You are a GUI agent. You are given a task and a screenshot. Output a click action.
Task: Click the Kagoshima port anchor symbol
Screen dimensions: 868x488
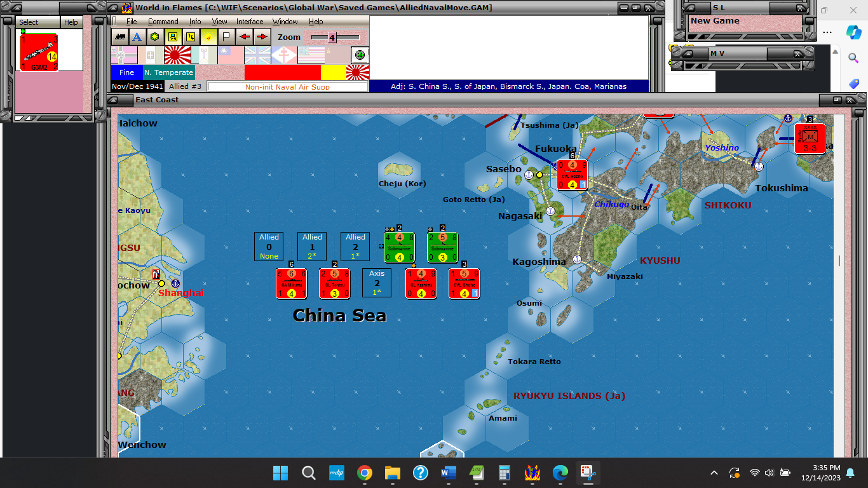click(x=577, y=259)
